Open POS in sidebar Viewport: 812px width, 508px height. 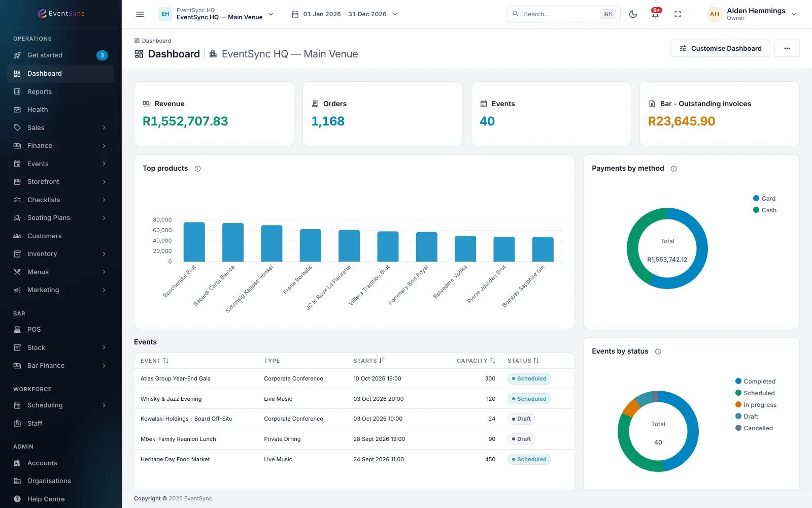(61, 329)
